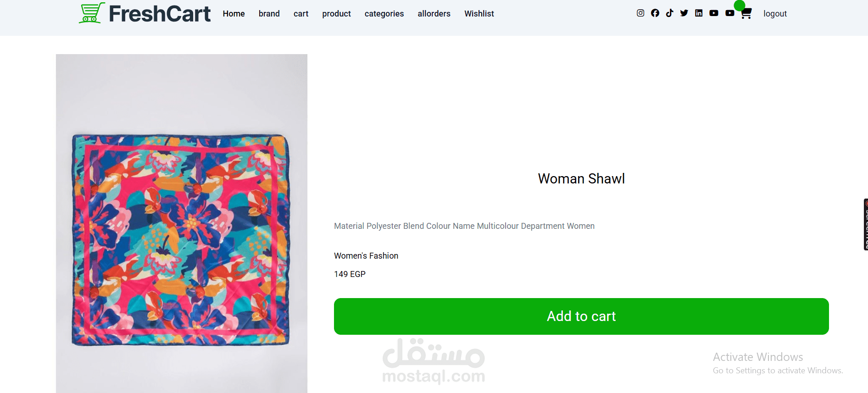Viewport: 868px width, 393px height.
Task: Click the green cart badge indicator
Action: pyautogui.click(x=740, y=5)
